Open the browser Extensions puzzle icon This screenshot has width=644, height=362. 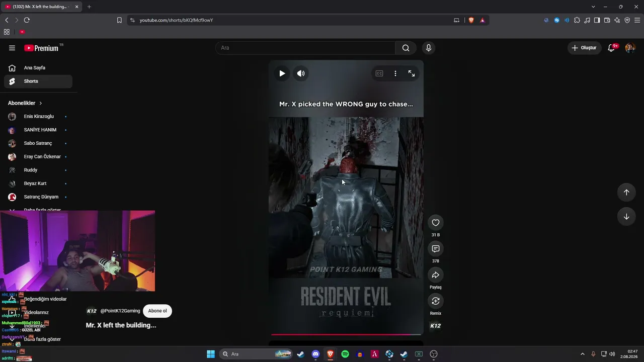577,20
